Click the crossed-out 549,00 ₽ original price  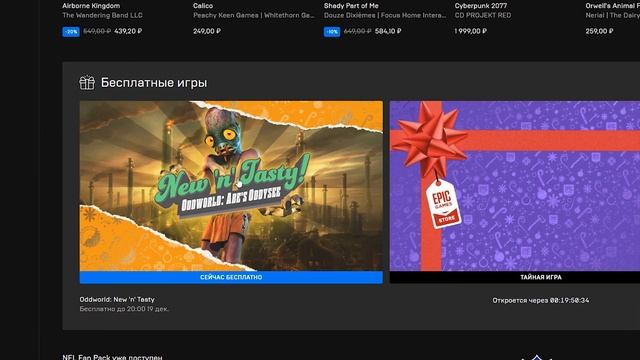(x=97, y=31)
